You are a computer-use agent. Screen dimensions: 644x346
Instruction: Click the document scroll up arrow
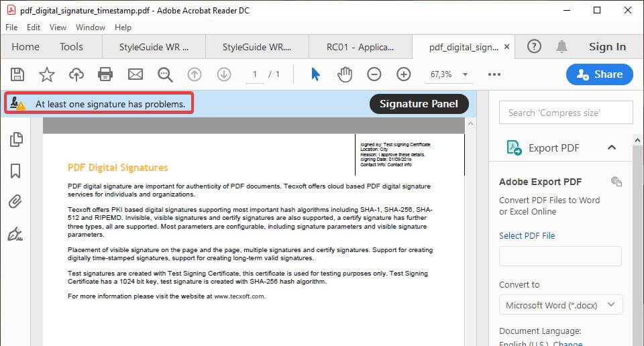(471, 123)
